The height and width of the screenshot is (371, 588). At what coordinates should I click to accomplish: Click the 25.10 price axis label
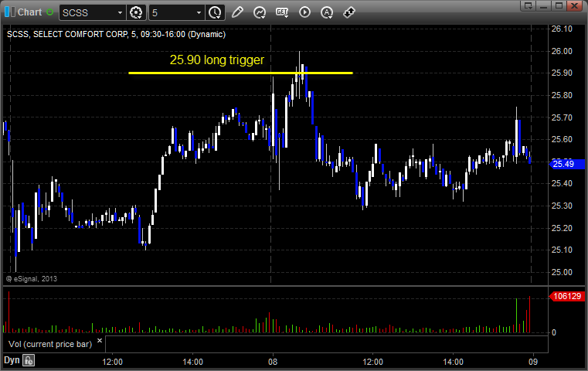tap(562, 250)
